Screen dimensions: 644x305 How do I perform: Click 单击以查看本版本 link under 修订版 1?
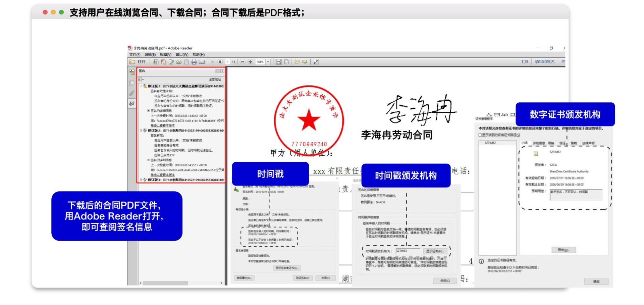pos(162,125)
